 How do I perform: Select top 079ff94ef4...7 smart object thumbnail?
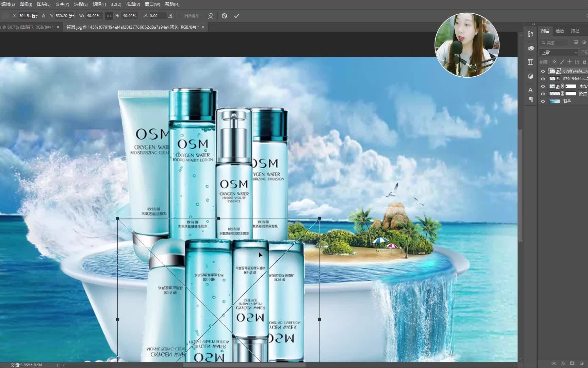tap(555, 71)
